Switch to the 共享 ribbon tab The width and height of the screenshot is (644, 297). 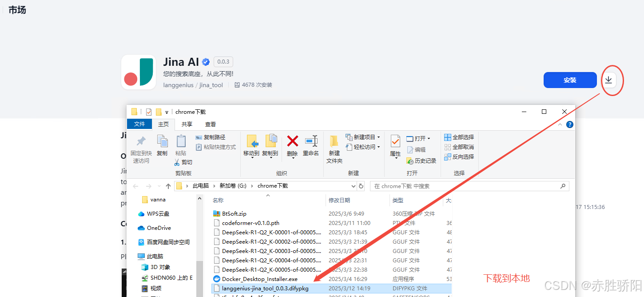[187, 124]
